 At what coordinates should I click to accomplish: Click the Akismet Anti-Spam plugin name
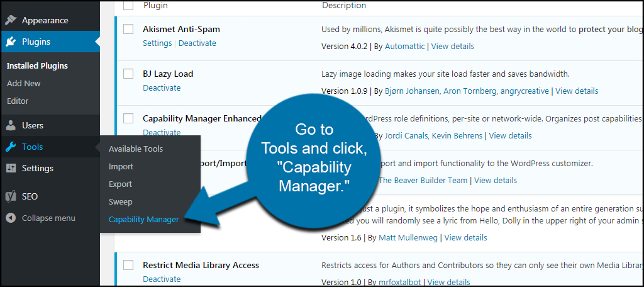tap(181, 29)
